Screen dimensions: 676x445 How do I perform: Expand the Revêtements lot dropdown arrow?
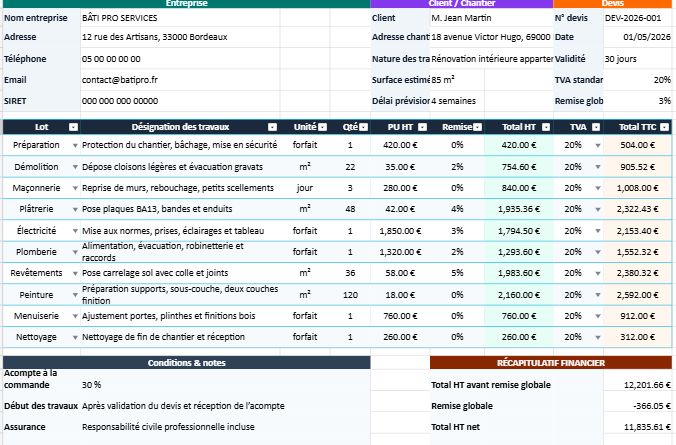(75, 273)
